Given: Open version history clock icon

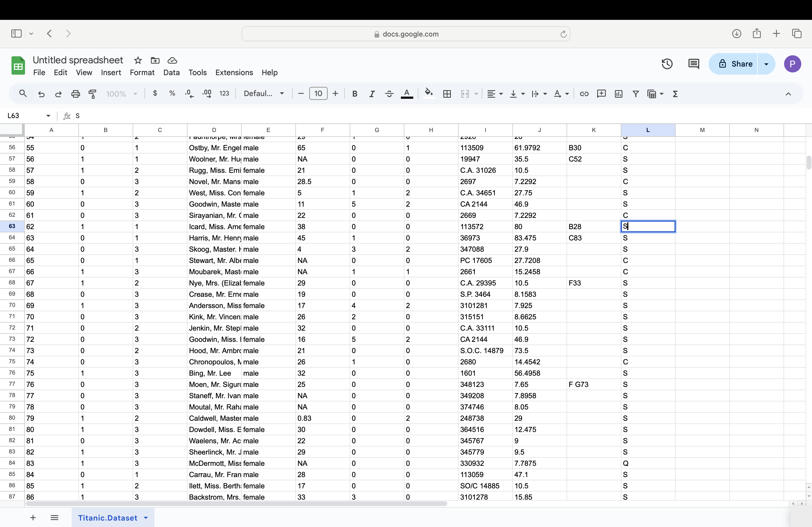Looking at the screenshot, I should (667, 64).
